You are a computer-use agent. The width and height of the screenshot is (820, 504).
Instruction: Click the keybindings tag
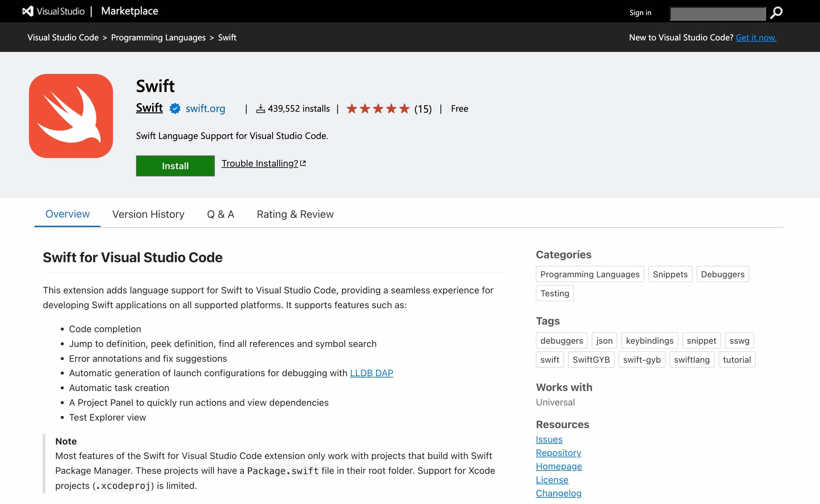pyautogui.click(x=649, y=341)
